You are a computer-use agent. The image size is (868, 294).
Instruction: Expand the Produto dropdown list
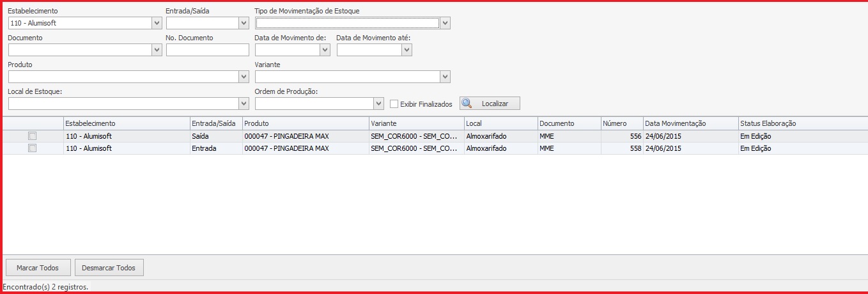244,77
